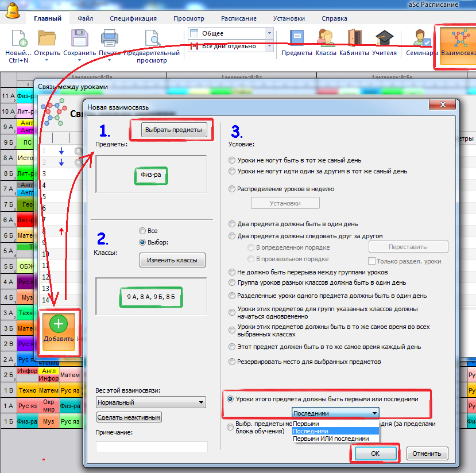Image resolution: width=476 pixels, height=473 pixels.
Task: Click the Примечание note input field
Action: (152, 446)
